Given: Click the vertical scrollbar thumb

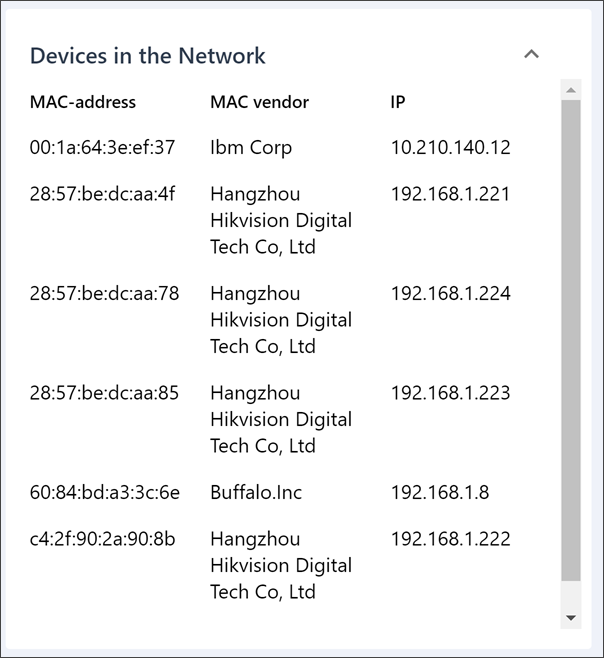Looking at the screenshot, I should coord(571,340).
